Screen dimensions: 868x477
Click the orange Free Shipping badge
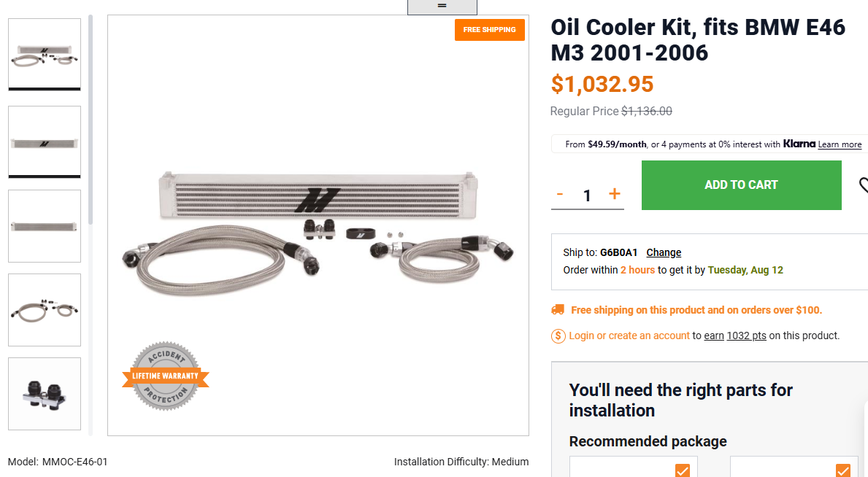tap(489, 30)
